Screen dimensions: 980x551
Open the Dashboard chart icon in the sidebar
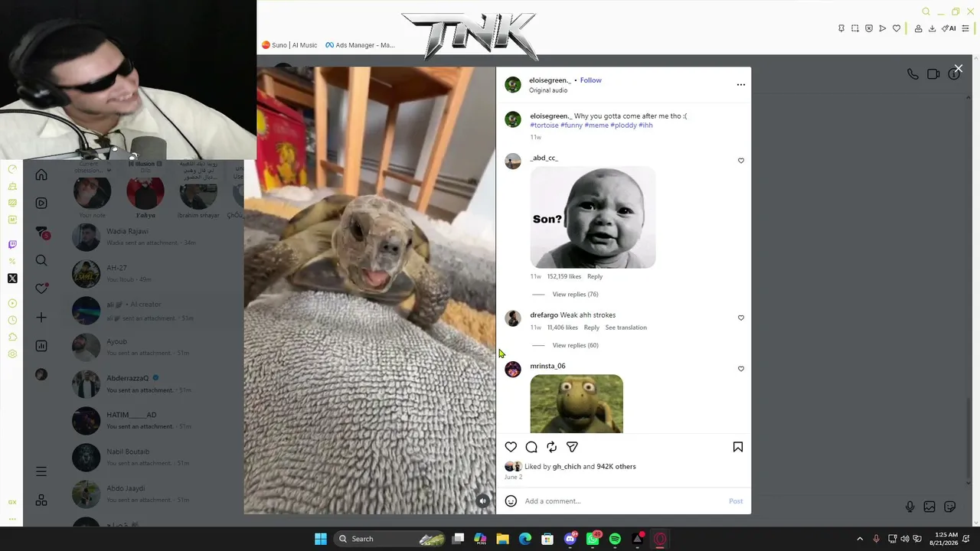click(x=41, y=346)
